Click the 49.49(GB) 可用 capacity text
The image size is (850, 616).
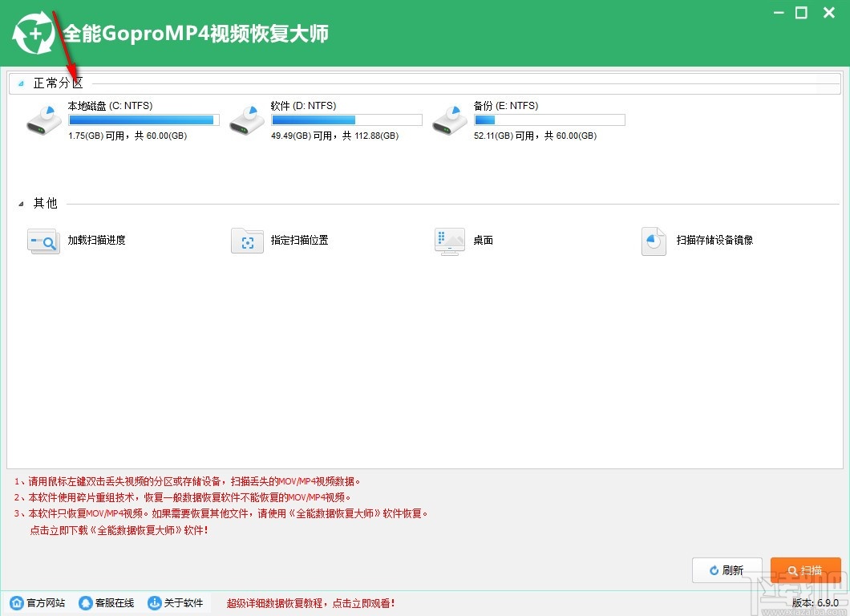334,136
